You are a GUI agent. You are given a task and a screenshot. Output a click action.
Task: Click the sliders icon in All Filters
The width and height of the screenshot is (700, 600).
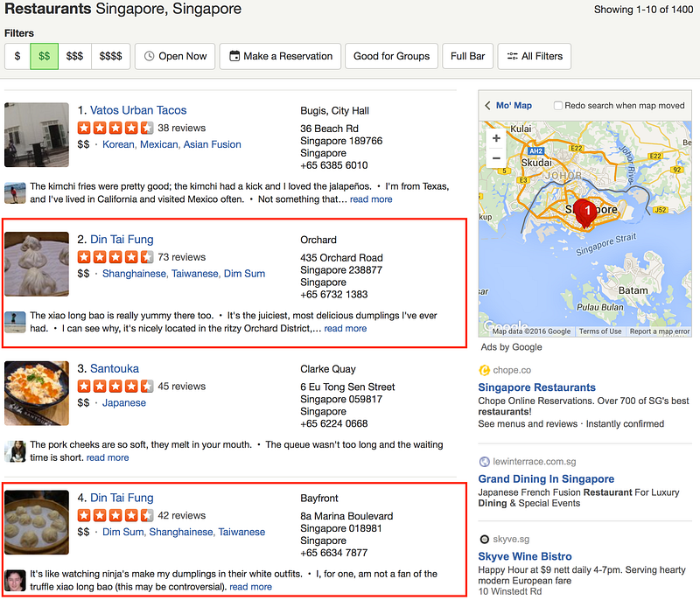pos(512,56)
